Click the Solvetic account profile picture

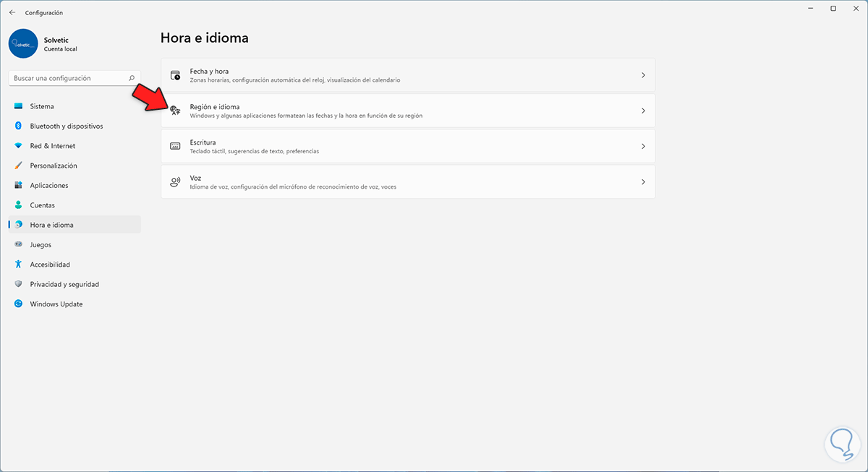pos(23,43)
